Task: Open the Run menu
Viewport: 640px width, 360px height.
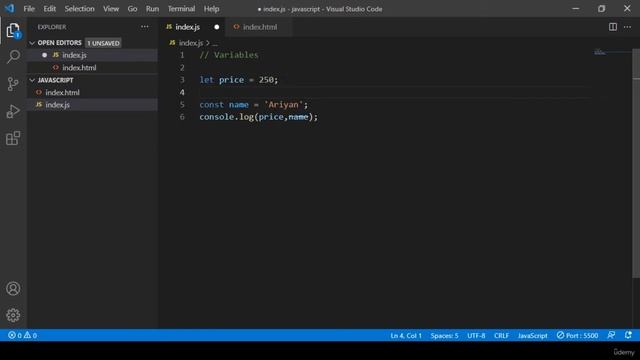Action: (x=152, y=9)
